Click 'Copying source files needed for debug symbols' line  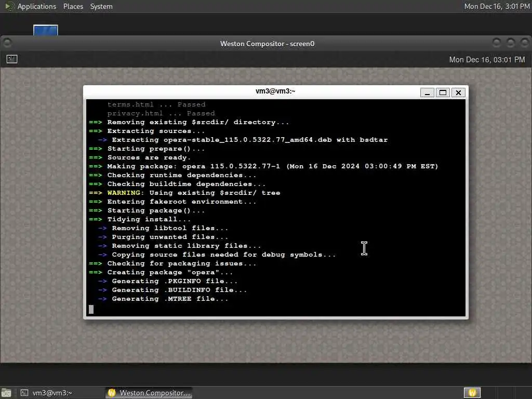point(217,255)
